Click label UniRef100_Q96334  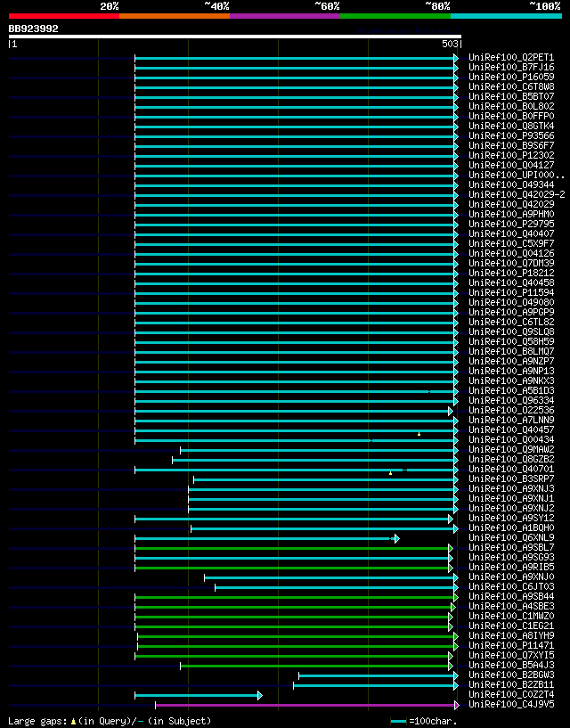(x=511, y=401)
